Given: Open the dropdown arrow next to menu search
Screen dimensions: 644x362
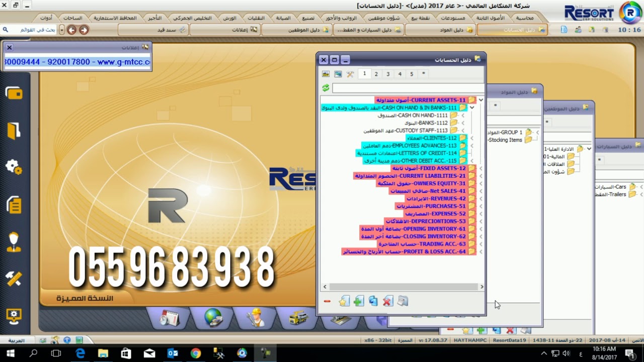Looking at the screenshot, I should (62, 30).
